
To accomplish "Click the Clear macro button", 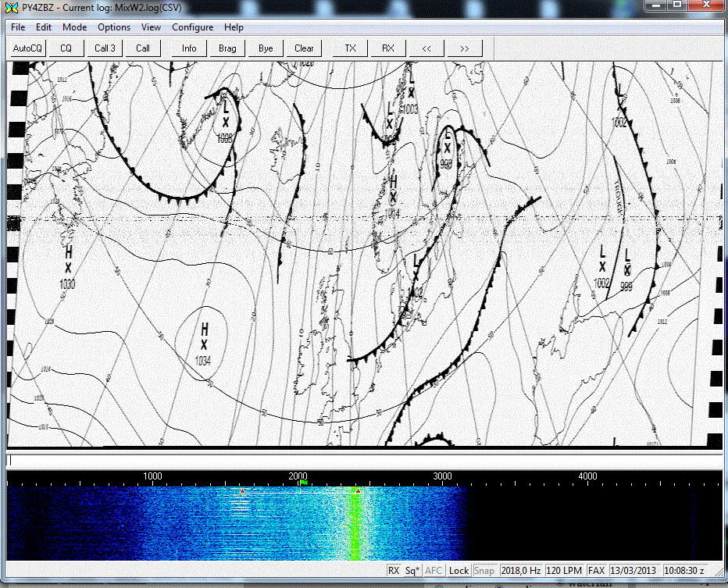I will pos(304,48).
